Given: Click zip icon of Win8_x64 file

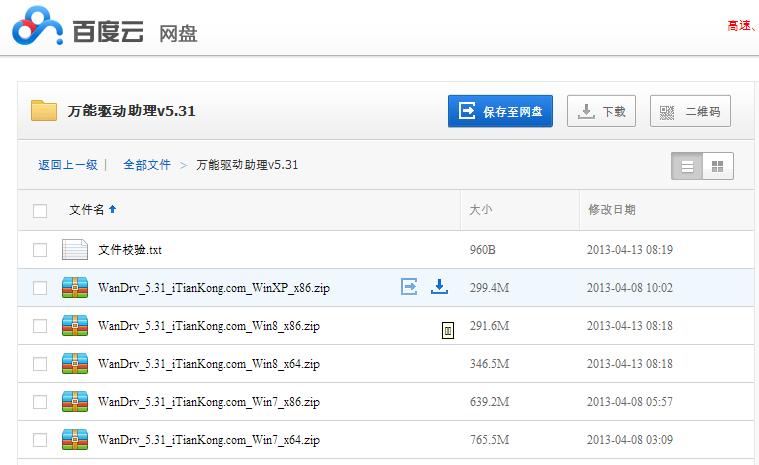Looking at the screenshot, I should point(75,363).
